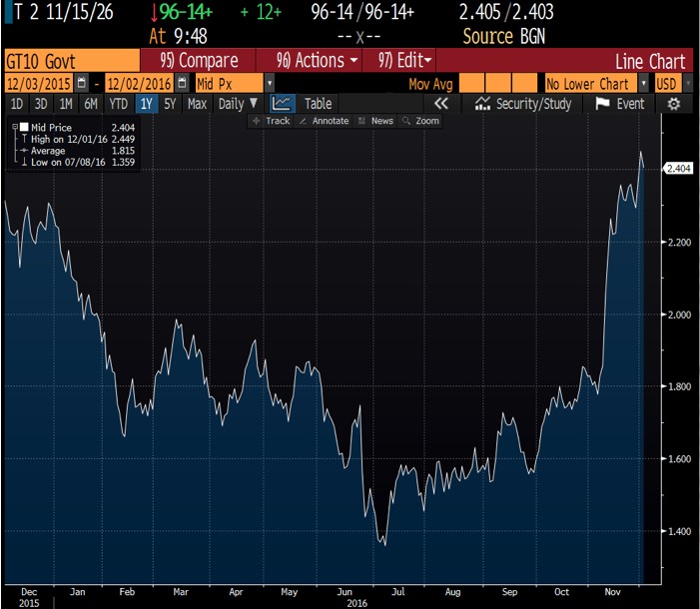Open Security/Study panel
Viewport: 700px width, 609px height.
coord(524,103)
